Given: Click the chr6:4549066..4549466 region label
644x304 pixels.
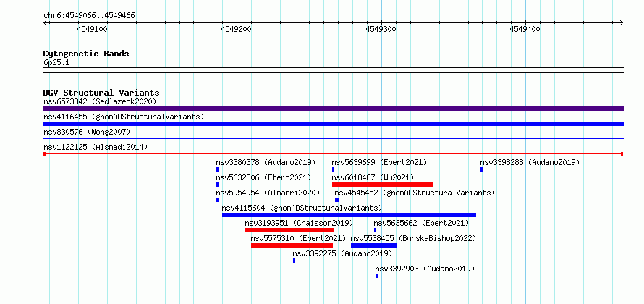Looking at the screenshot, I should click(89, 16).
